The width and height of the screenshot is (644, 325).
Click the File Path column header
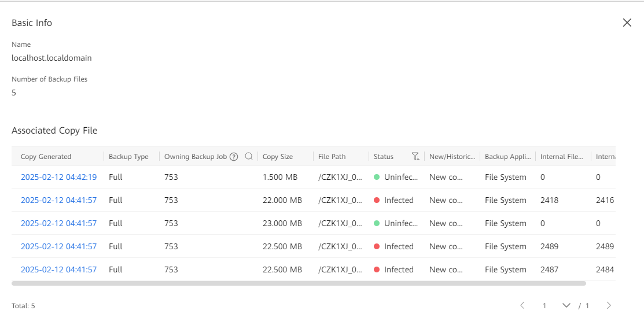pos(332,157)
